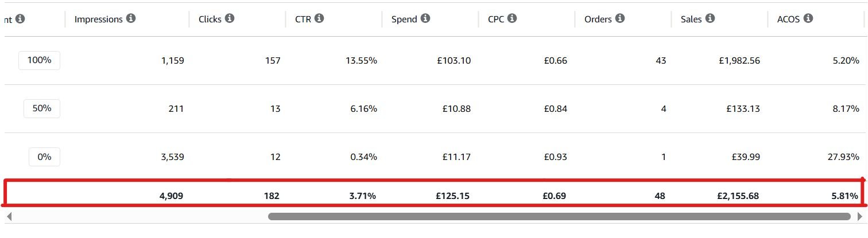Viewport: 868px width, 238px height.
Task: Click the info icon next to Orders
Action: click(620, 19)
